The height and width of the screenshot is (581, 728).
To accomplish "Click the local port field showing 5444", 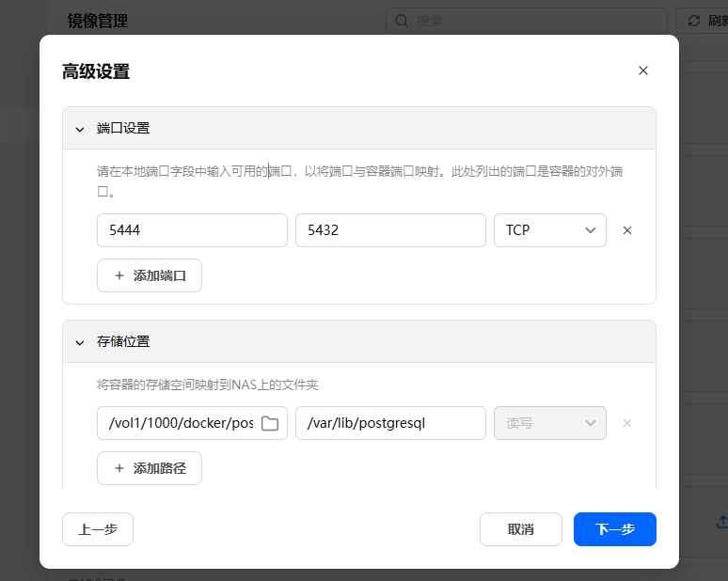I will [192, 230].
